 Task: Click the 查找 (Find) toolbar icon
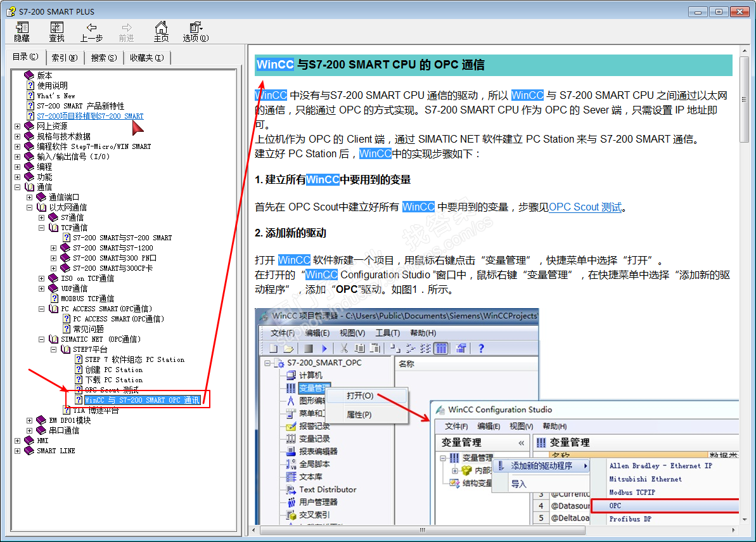point(57,27)
